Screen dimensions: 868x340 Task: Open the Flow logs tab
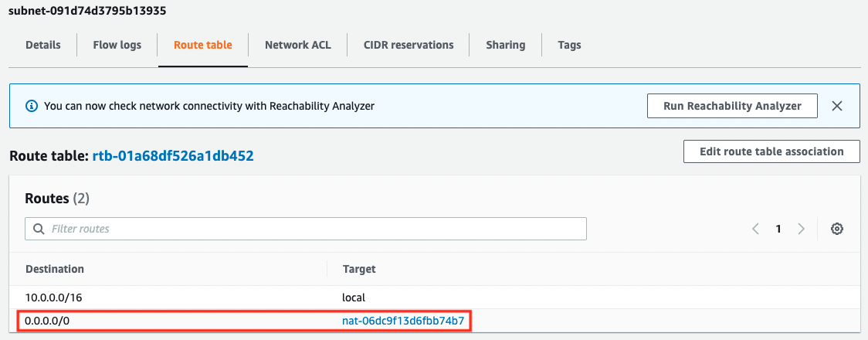[117, 45]
